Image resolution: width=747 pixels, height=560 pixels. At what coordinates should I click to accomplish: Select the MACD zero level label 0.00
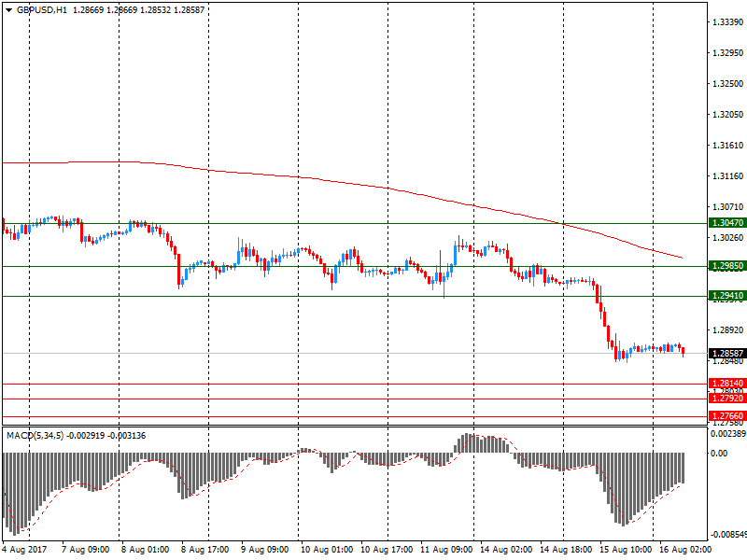click(719, 454)
